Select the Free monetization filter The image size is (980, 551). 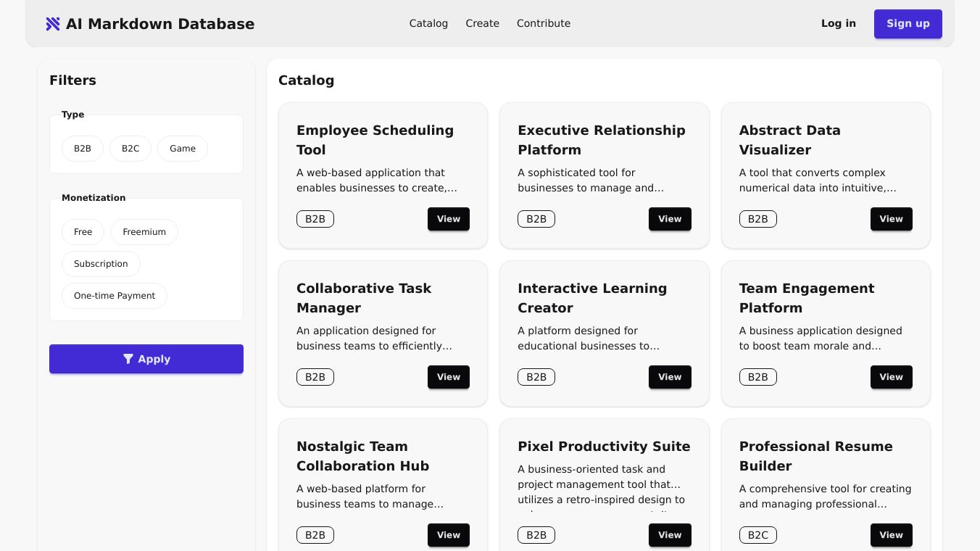(83, 232)
